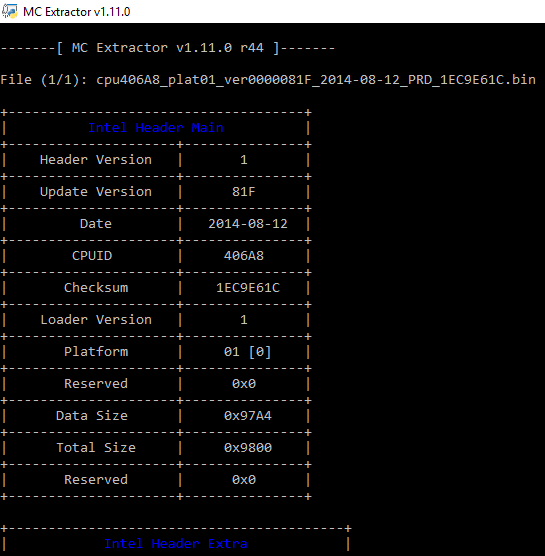Click the Update Version value 81F

tap(244, 192)
